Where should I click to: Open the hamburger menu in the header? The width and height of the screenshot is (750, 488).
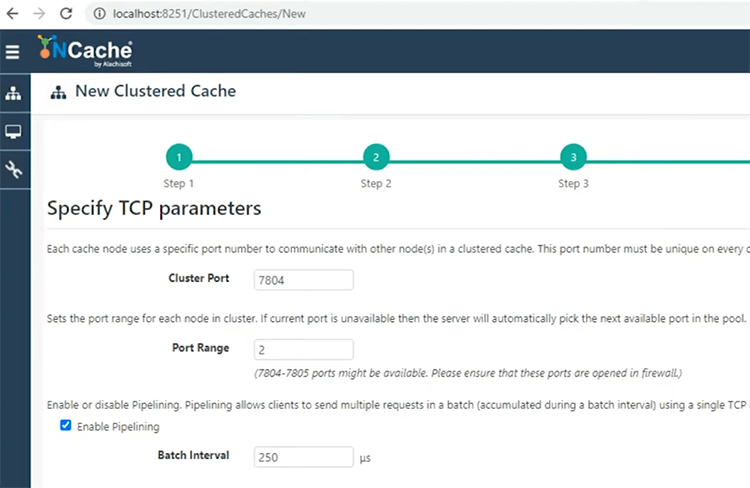point(12,52)
